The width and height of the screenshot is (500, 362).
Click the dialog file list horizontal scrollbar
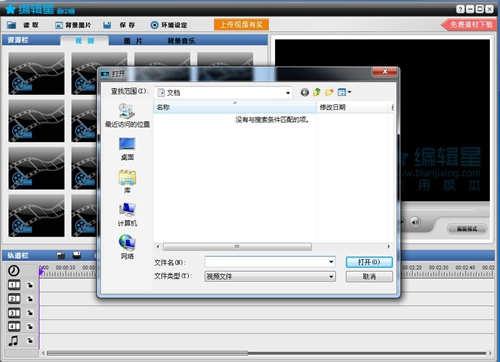tap(237, 247)
